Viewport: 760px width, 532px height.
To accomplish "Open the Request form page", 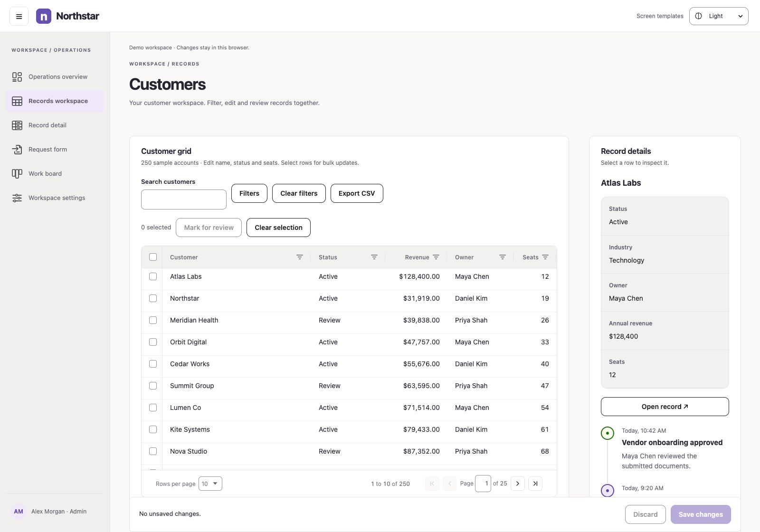I will (55, 150).
